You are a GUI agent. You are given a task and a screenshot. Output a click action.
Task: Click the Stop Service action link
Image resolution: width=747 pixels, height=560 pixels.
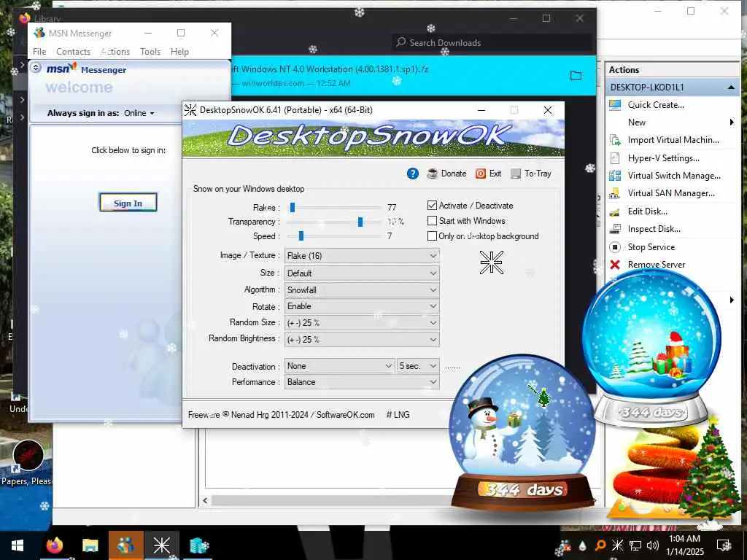pyautogui.click(x=651, y=247)
